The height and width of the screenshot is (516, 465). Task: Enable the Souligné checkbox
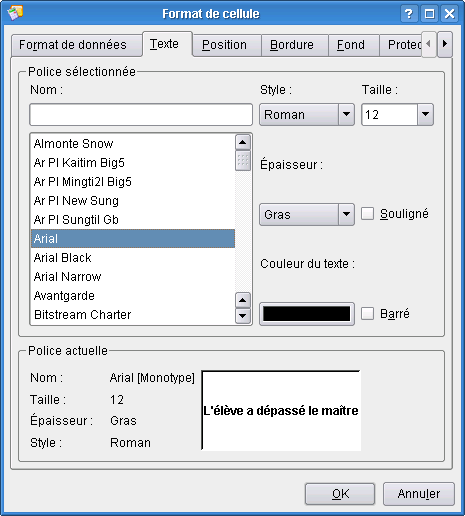[x=367, y=214]
